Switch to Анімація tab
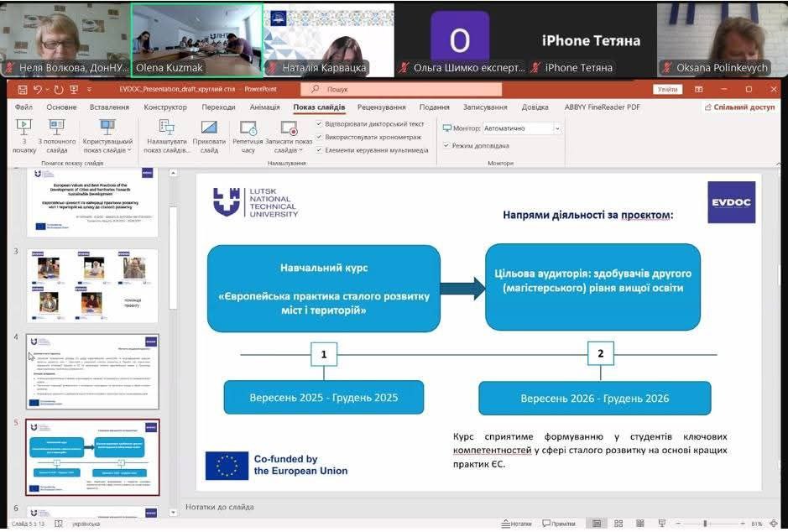The image size is (788, 532). point(265,107)
